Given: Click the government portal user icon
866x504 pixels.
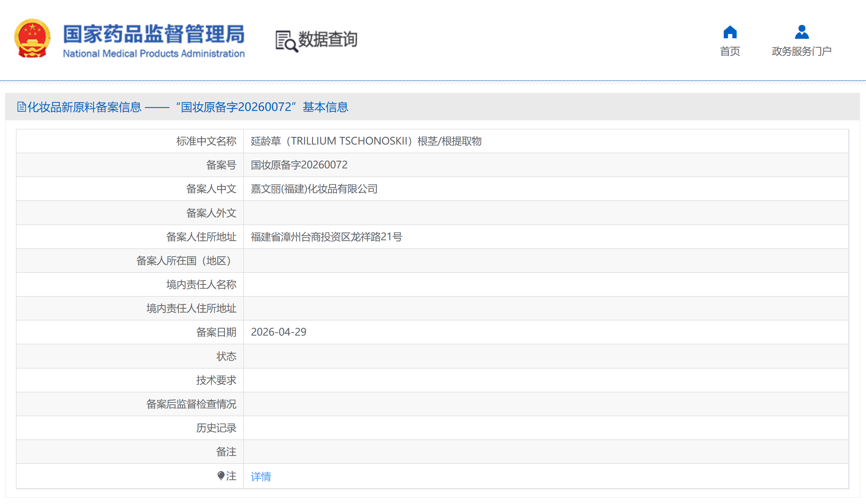Looking at the screenshot, I should point(802,32).
